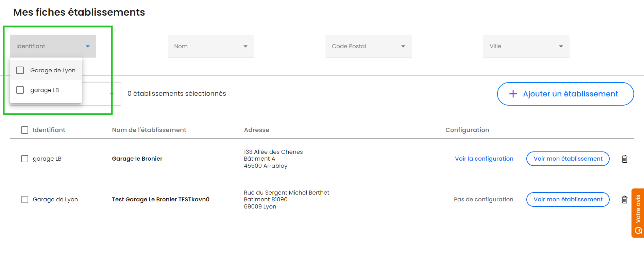Click the 69009 Lyon address text
This screenshot has height=254, width=644.
260,206
